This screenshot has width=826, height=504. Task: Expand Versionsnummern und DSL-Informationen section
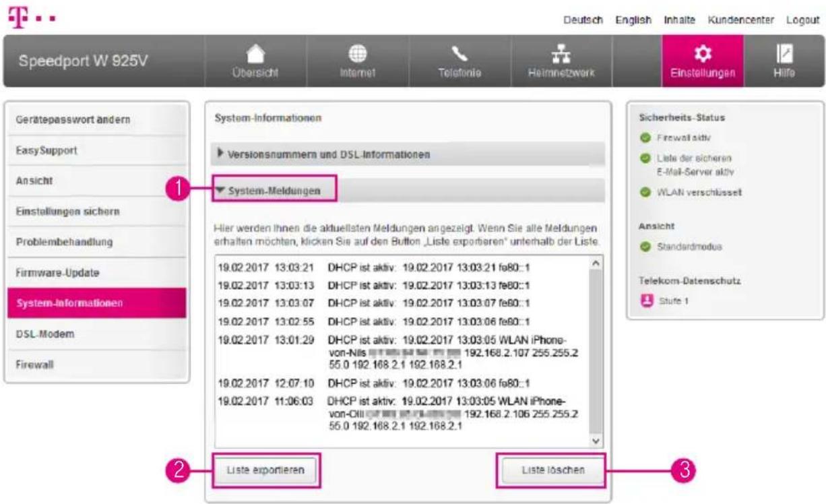coord(408,154)
